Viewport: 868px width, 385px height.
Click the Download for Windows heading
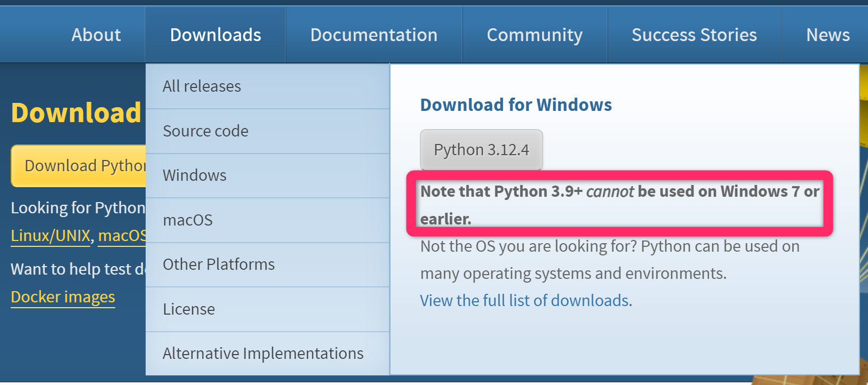(516, 105)
